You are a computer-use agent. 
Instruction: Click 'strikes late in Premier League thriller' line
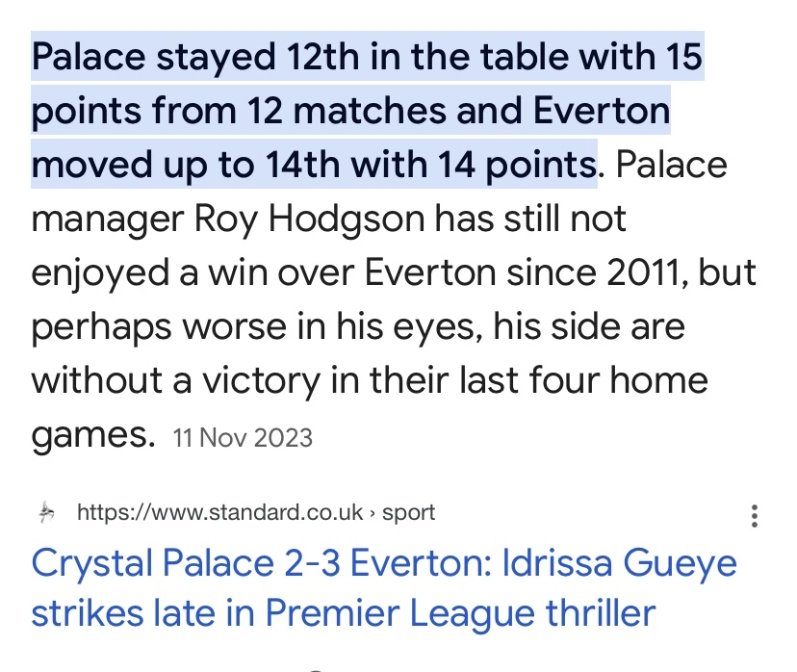click(x=344, y=612)
